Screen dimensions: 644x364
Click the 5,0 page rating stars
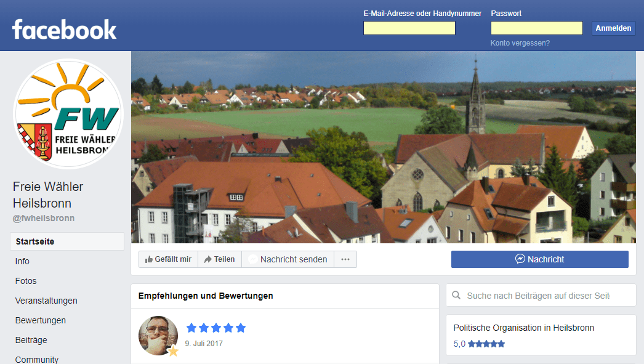click(486, 344)
